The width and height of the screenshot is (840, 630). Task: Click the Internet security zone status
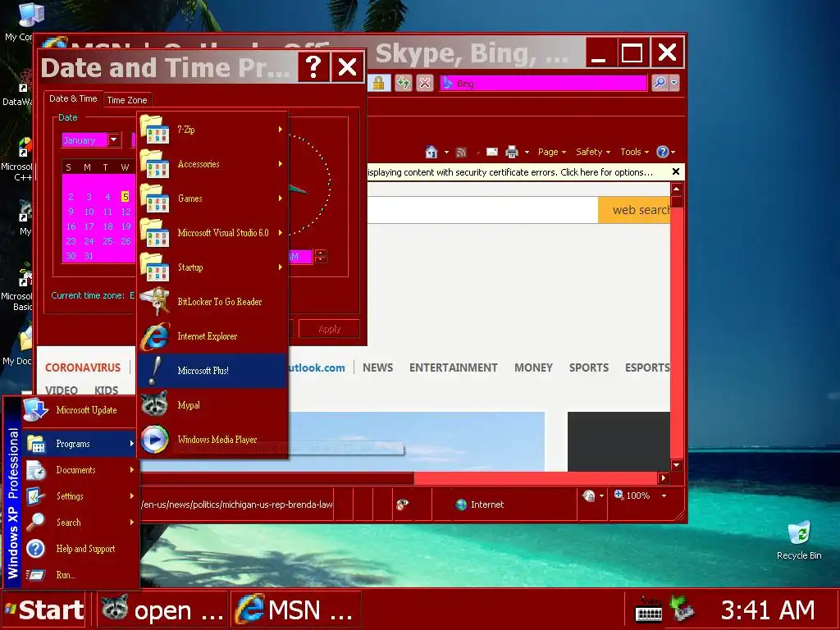coord(479,504)
